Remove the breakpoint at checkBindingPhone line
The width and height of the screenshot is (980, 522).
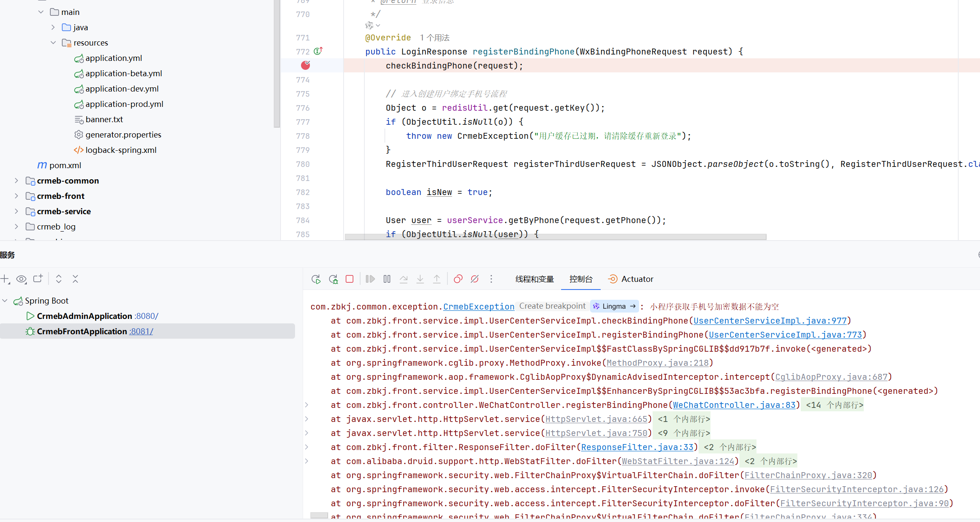(306, 65)
